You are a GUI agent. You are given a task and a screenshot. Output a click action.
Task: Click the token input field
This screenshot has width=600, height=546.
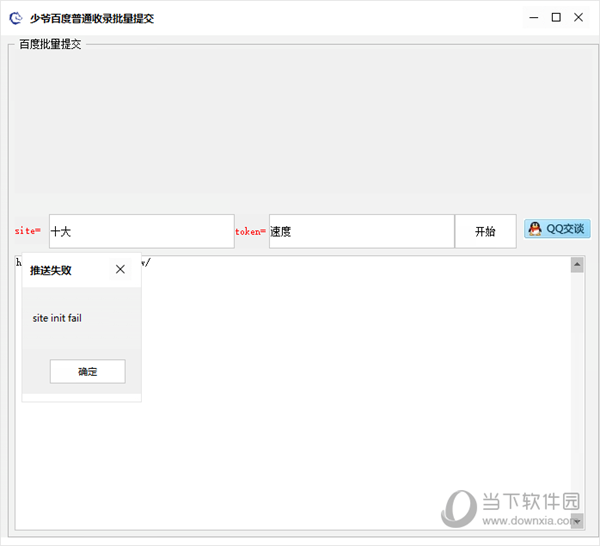coord(362,231)
